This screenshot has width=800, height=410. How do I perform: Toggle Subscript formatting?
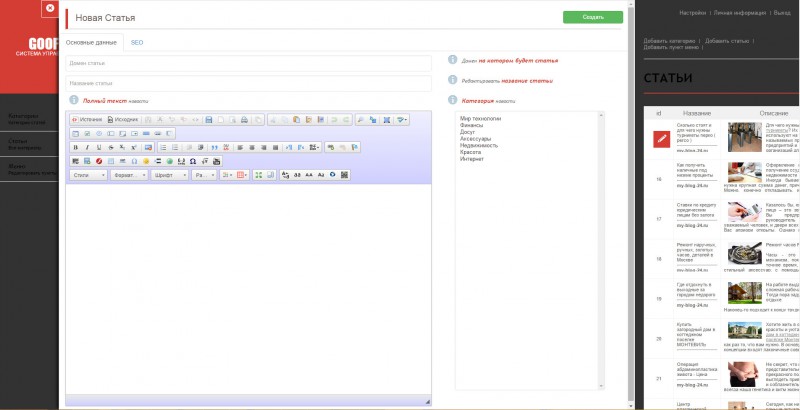[x=122, y=147]
